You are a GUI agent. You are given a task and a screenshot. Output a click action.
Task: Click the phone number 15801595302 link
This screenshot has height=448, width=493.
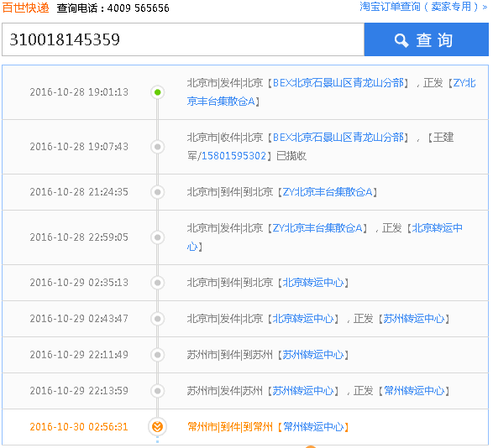(x=234, y=156)
